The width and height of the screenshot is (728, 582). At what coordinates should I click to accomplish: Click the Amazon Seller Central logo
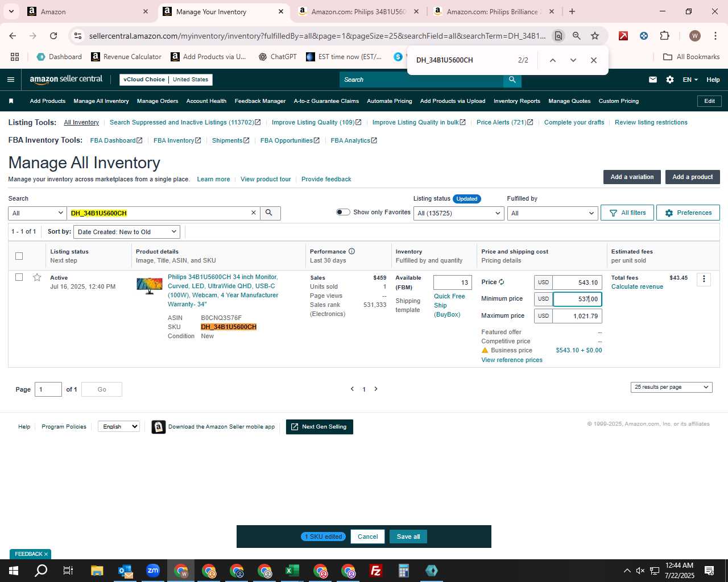point(66,80)
